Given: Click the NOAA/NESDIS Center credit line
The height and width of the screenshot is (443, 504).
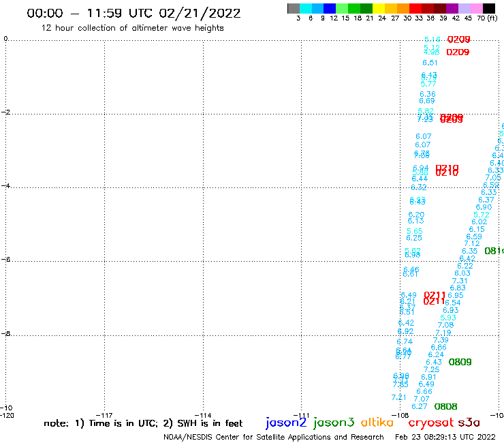Looking at the screenshot, I should click(x=274, y=438).
